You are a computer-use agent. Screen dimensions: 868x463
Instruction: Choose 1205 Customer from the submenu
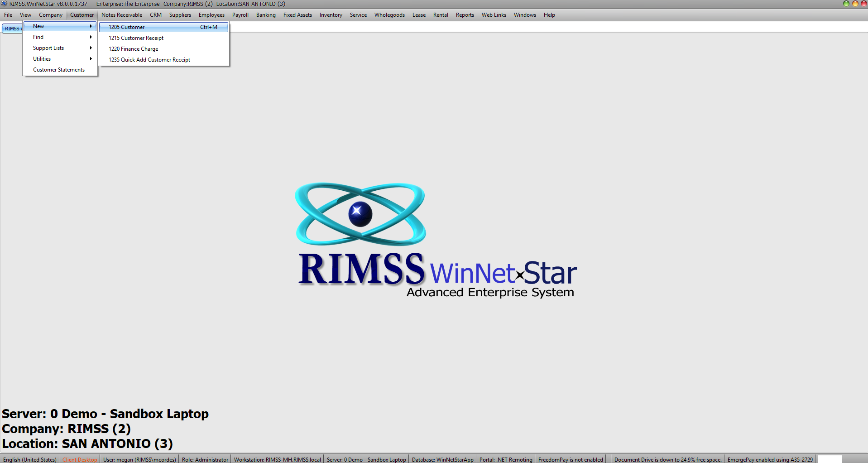164,27
